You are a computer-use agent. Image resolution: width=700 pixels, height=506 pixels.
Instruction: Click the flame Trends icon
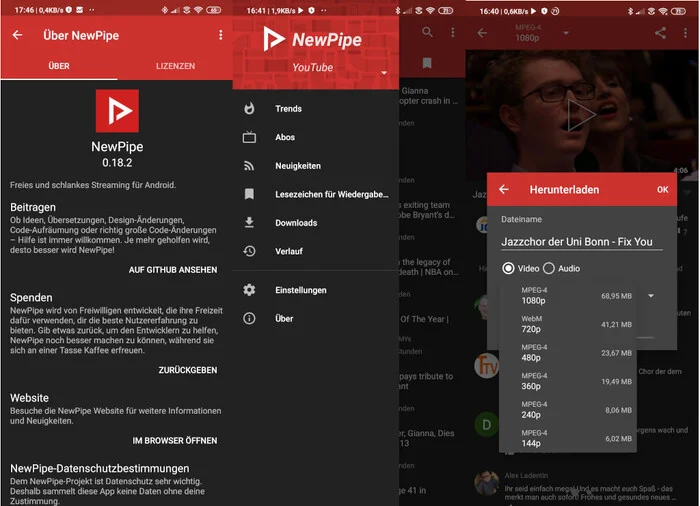pos(249,109)
